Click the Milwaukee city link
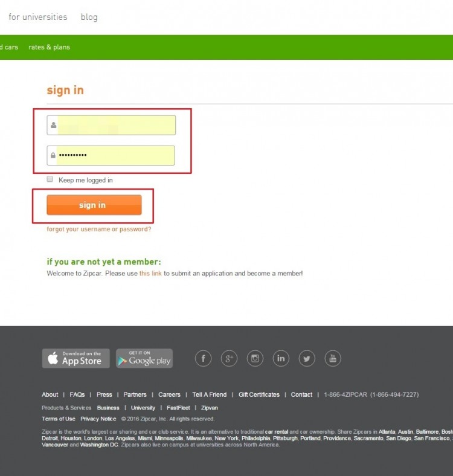This screenshot has width=453, height=476. click(199, 439)
